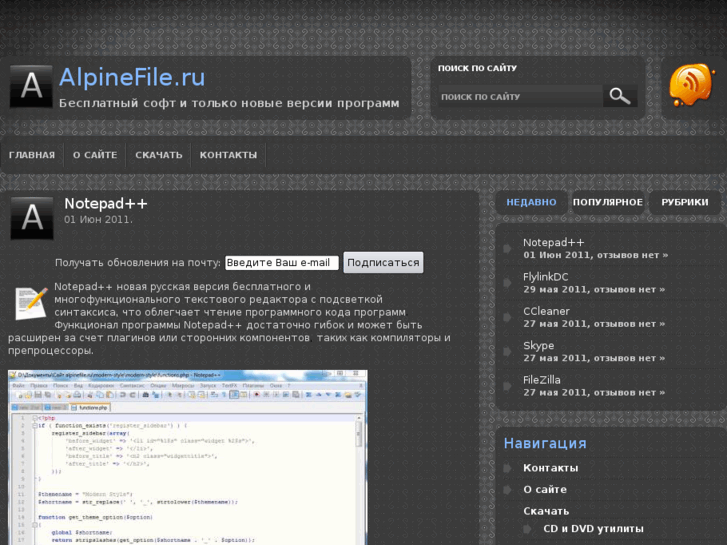Click "отзывов нет »" under FlylinkDC entry
This screenshot has width=727, height=545.
[x=629, y=289]
